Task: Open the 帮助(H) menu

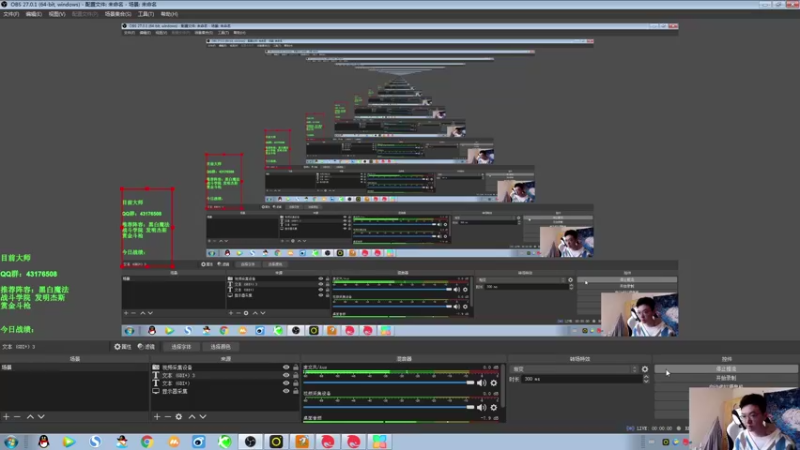Action: (x=169, y=14)
